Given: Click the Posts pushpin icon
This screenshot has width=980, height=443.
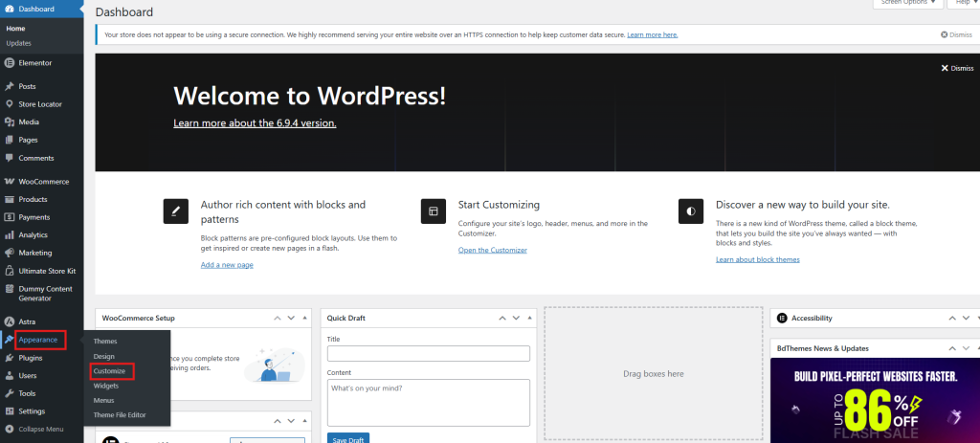Looking at the screenshot, I should 9,86.
